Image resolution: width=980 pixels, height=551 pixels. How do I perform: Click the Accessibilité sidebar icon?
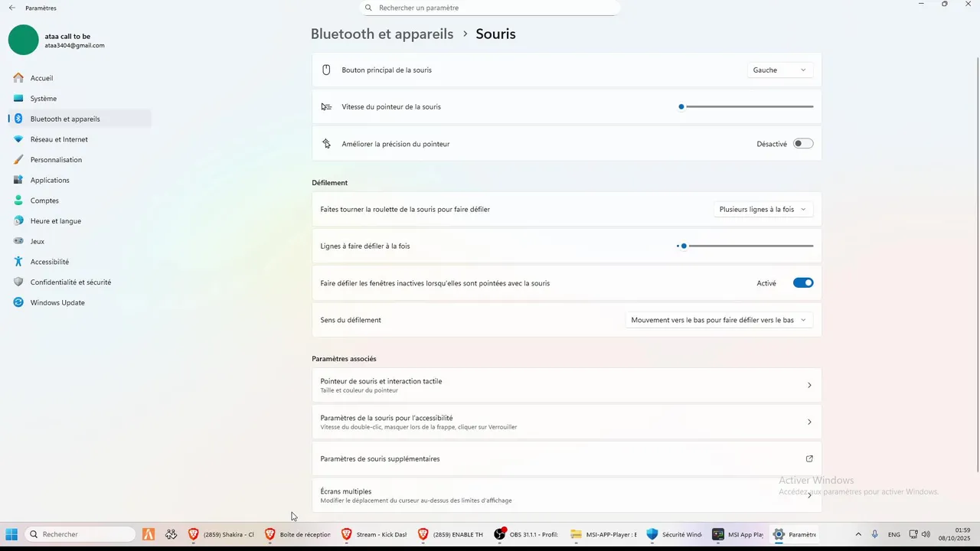18,262
